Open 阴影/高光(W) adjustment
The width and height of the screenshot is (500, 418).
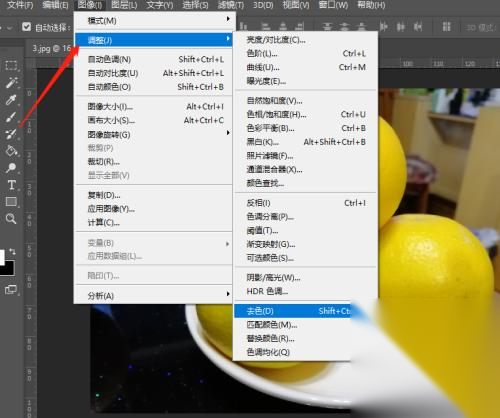click(x=306, y=278)
